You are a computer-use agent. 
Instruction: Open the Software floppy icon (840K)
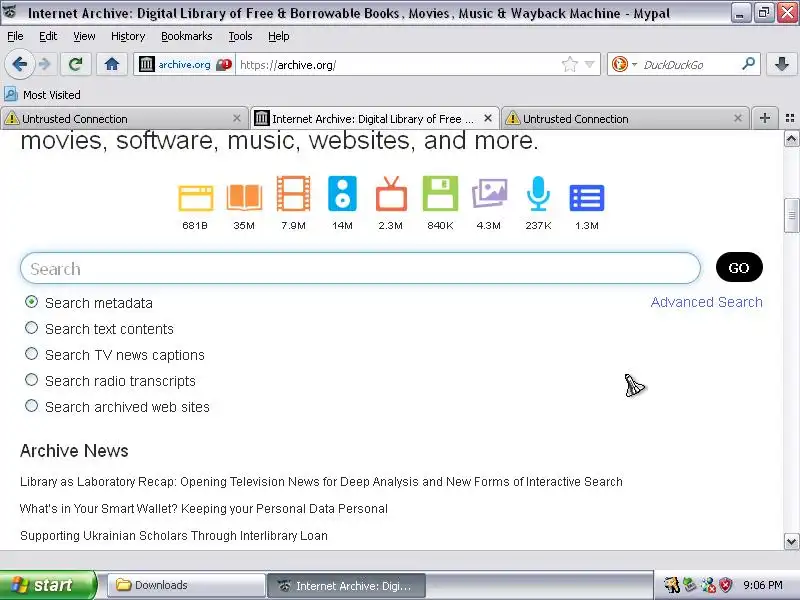440,193
